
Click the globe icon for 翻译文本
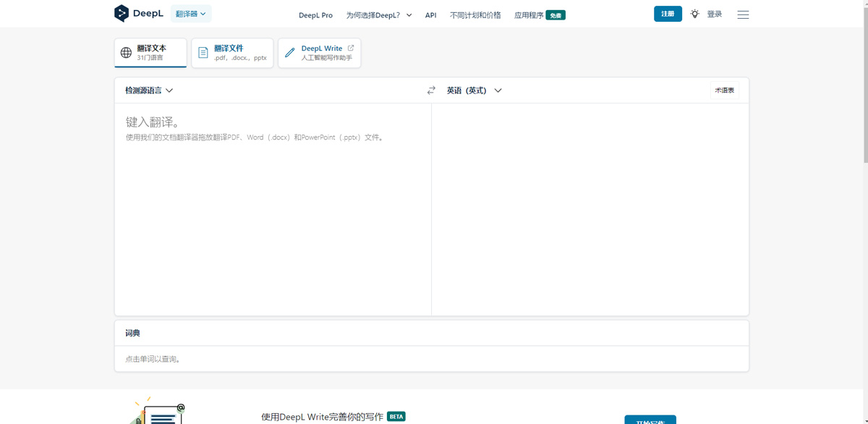click(126, 53)
